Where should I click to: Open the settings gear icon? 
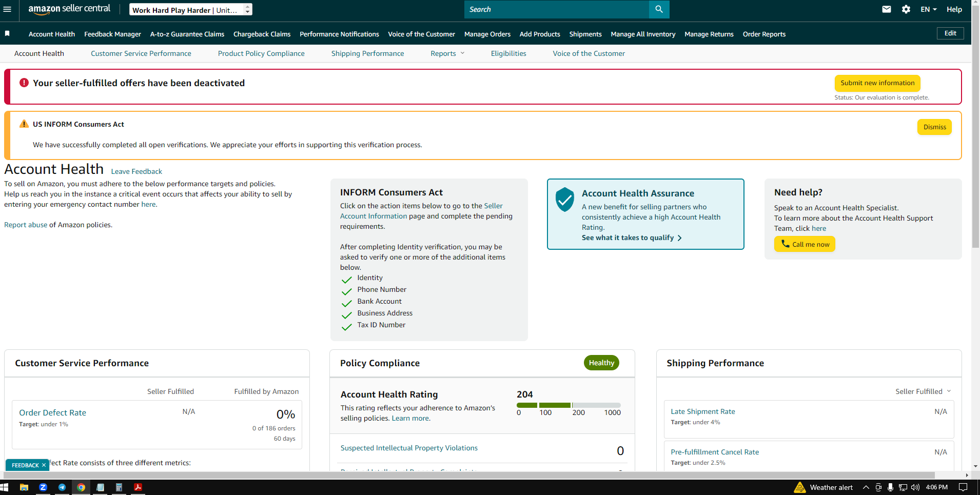[906, 9]
